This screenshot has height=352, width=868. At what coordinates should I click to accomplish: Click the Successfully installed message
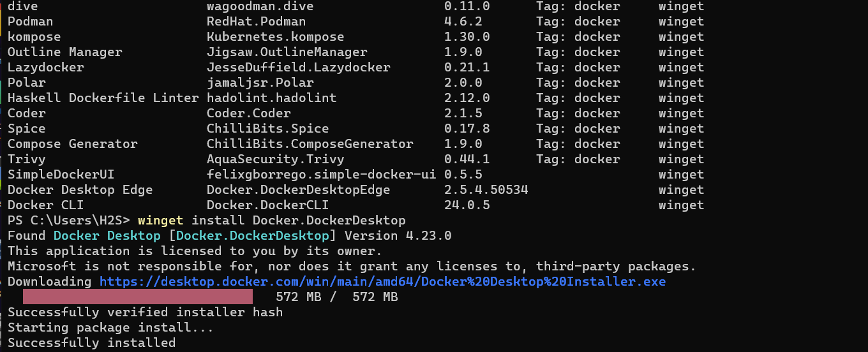91,343
